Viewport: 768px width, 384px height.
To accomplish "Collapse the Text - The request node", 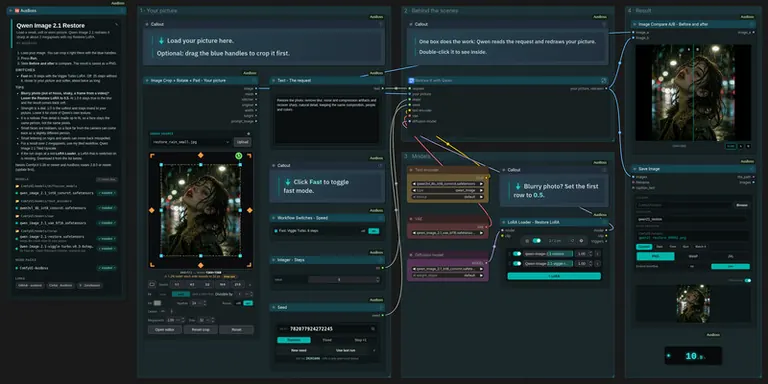I will pos(274,80).
